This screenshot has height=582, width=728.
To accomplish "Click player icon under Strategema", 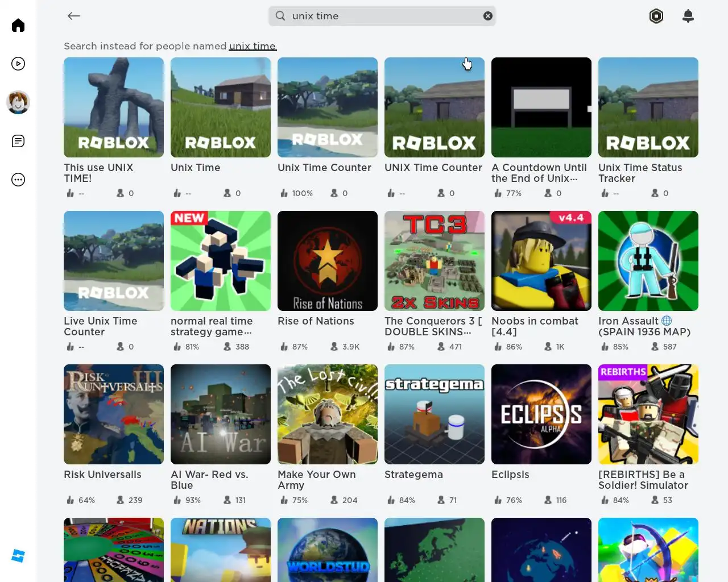I will (441, 500).
